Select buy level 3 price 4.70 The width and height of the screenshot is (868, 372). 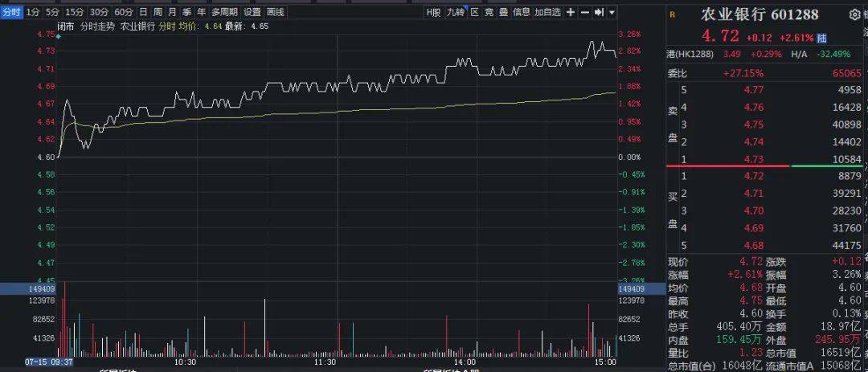(754, 211)
